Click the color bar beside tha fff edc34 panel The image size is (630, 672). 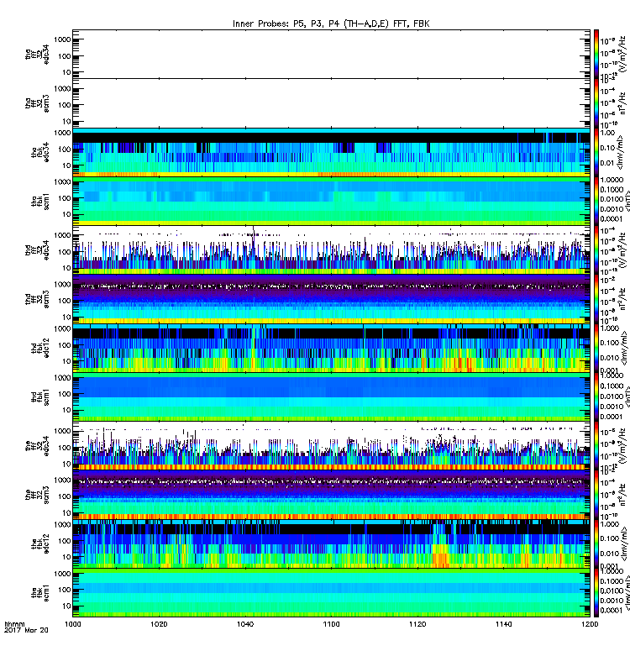coord(596,54)
